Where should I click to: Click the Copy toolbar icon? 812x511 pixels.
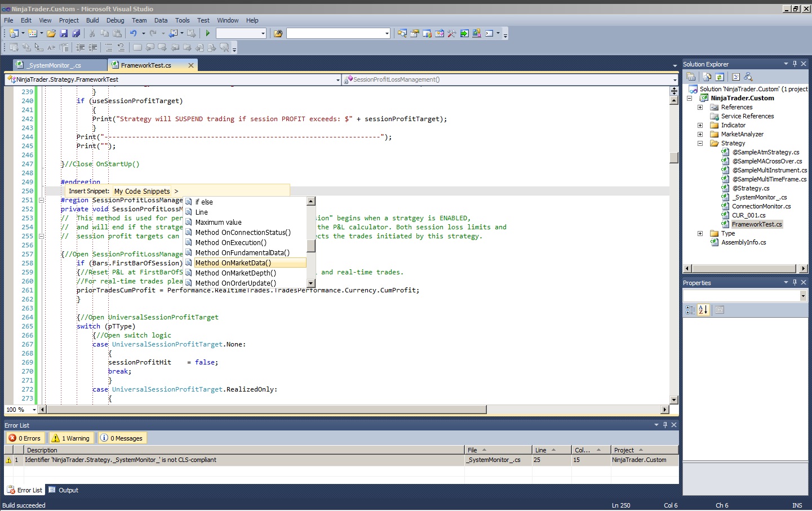[x=104, y=34]
